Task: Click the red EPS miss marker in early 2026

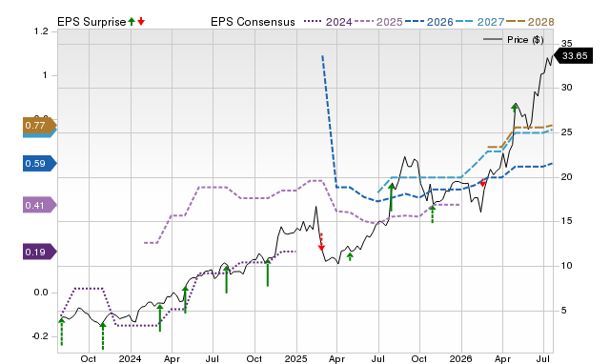Action: pyautogui.click(x=483, y=183)
